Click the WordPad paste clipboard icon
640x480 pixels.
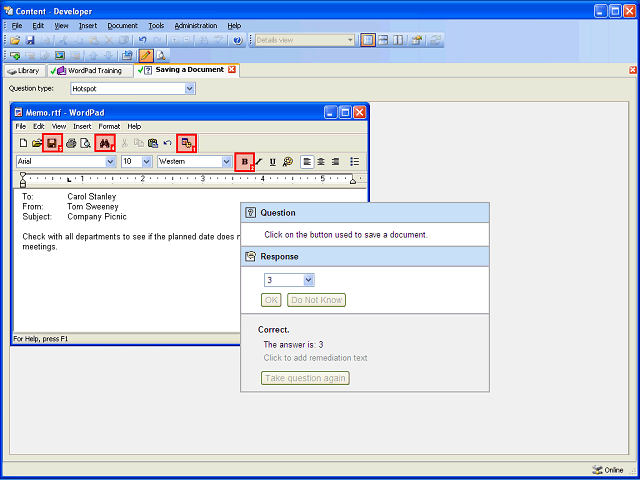tap(153, 143)
